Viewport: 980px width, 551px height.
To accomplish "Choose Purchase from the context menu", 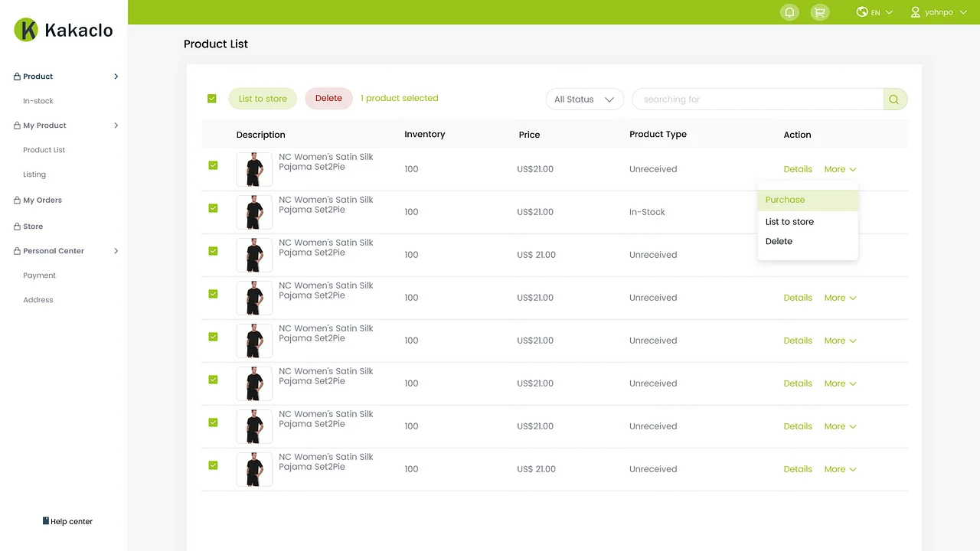I will pos(785,199).
